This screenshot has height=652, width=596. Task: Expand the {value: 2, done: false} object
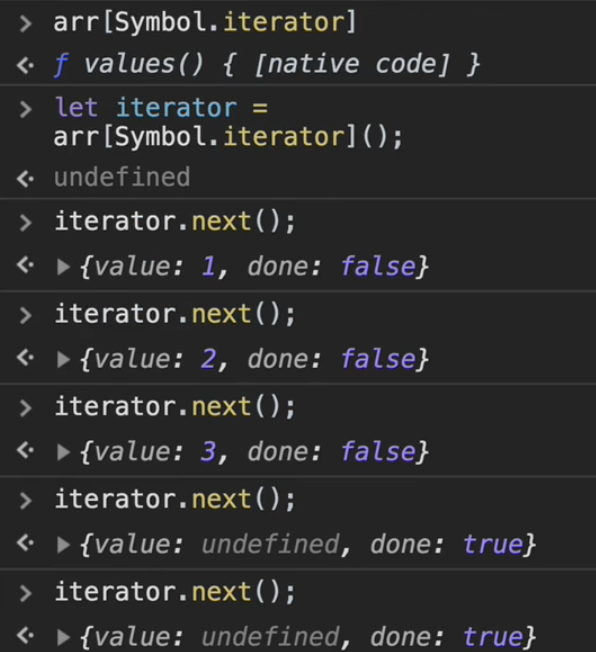[x=63, y=359]
